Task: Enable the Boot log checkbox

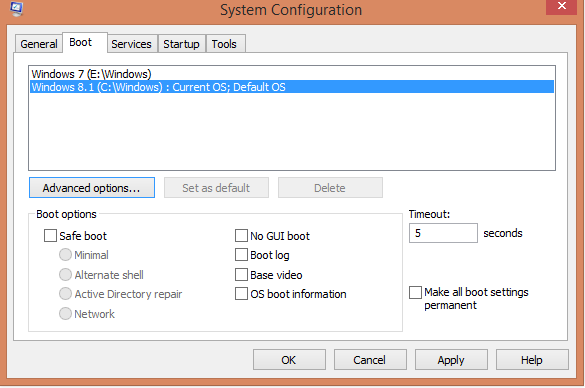Action: point(241,255)
